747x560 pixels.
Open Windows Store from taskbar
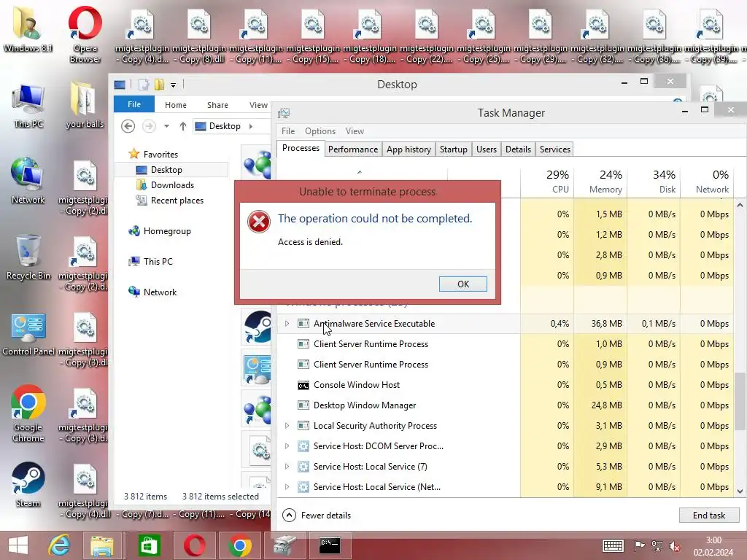pyautogui.click(x=149, y=545)
